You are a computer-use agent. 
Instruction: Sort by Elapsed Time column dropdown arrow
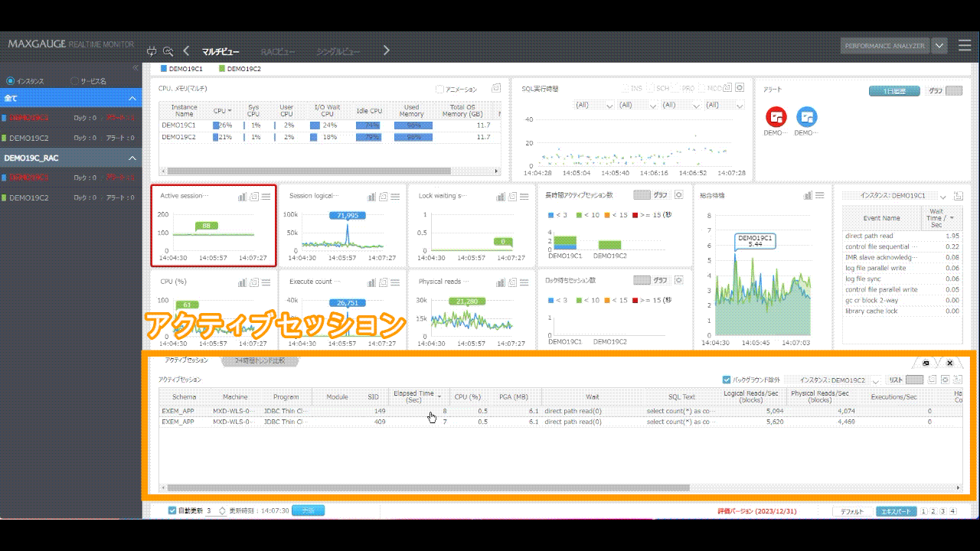(439, 396)
